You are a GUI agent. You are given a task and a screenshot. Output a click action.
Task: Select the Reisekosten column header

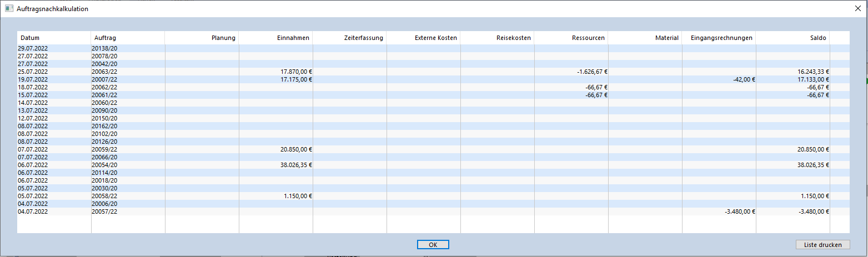(x=498, y=38)
